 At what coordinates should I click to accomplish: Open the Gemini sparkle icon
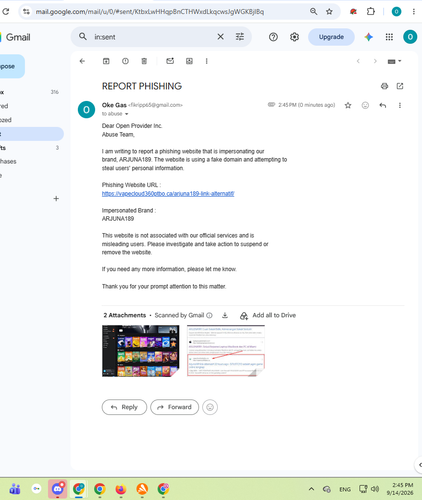(368, 37)
